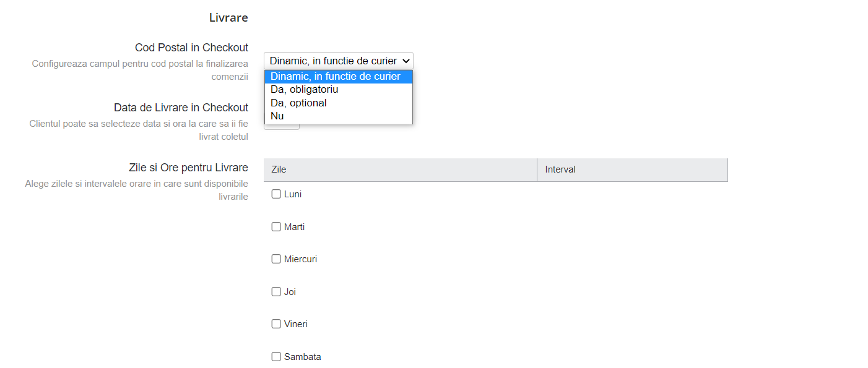Pick the 'Da, optional' option
The image size is (868, 368).
[x=339, y=103]
